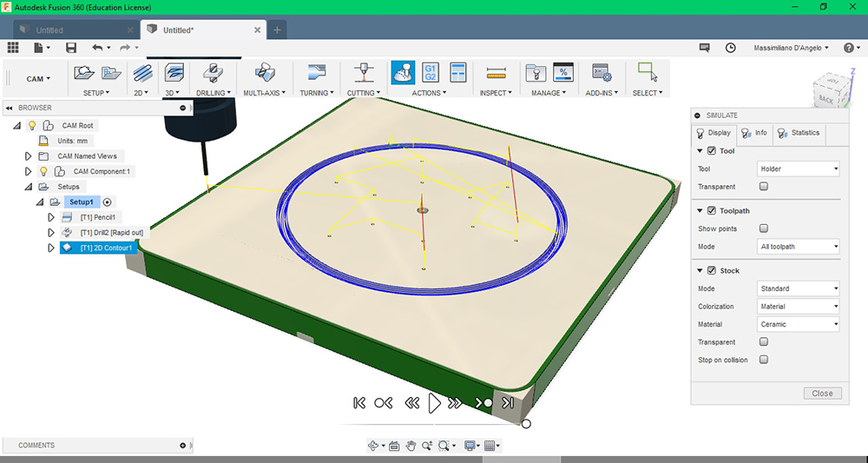
Task: Open the comments notification icon
Action: tap(704, 48)
